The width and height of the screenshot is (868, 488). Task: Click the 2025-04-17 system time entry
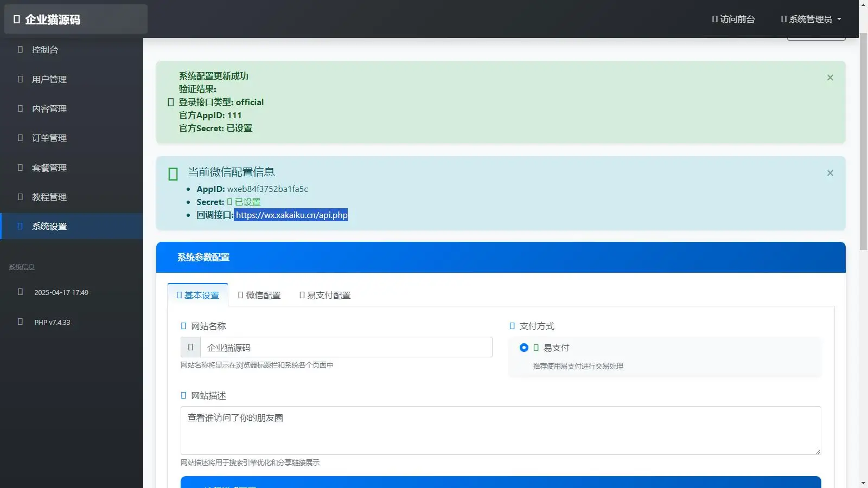click(x=61, y=292)
